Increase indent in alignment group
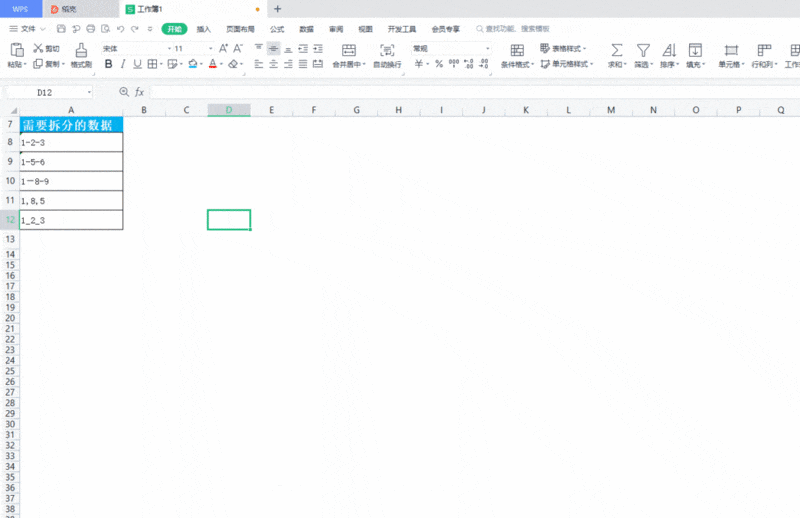The image size is (800, 518). 318,48
